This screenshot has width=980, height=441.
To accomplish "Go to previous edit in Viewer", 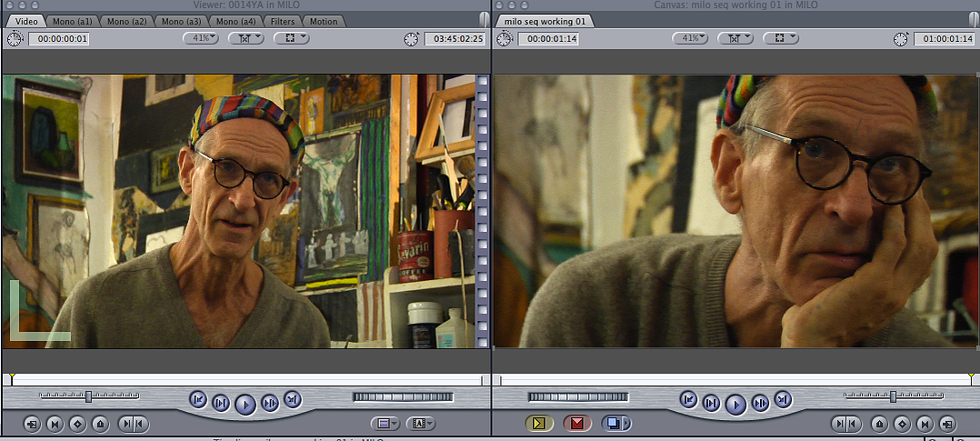I will tap(197, 399).
